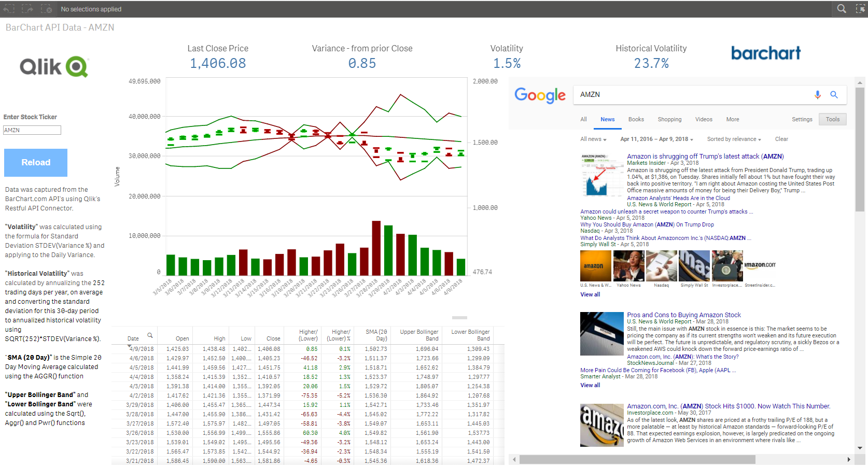
Task: Sort table by the Close column header
Action: click(273, 338)
